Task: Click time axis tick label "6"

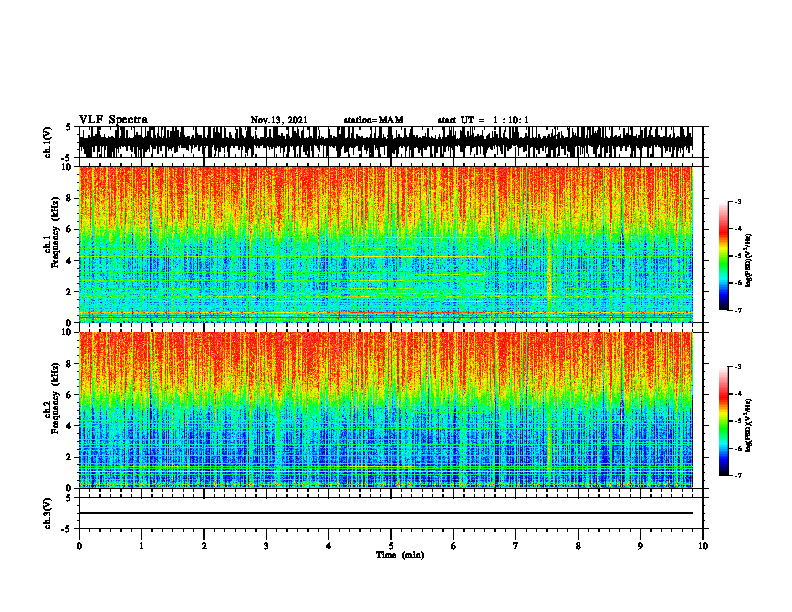Action: click(454, 546)
